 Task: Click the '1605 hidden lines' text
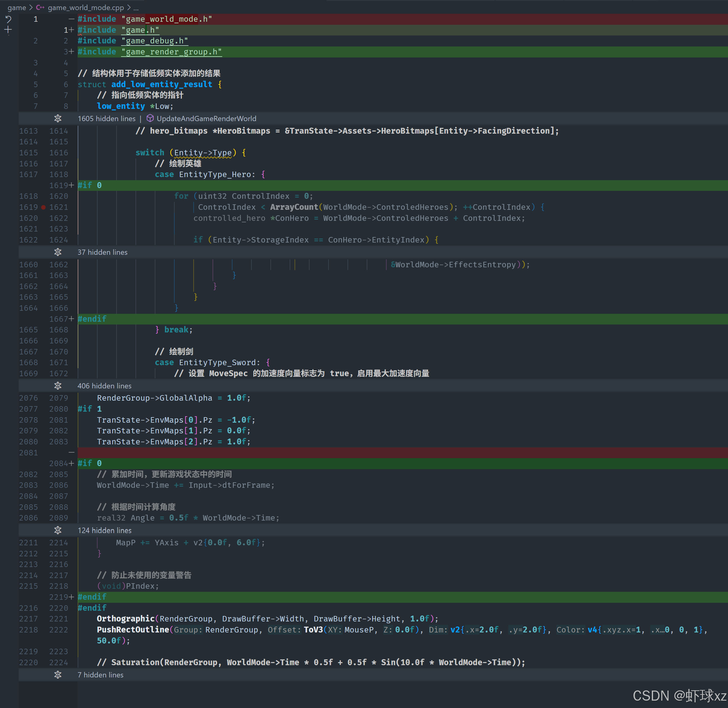[106, 119]
